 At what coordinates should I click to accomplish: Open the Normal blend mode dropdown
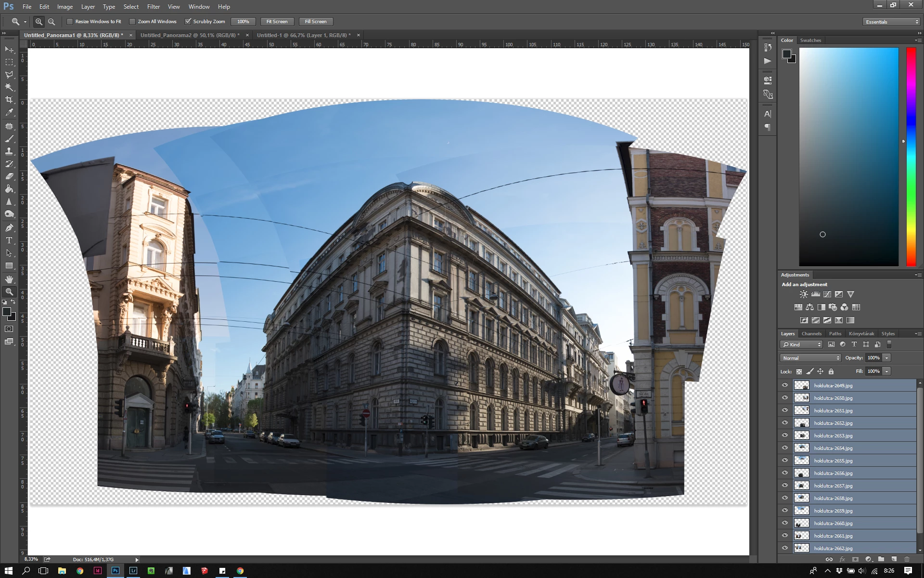[810, 358]
